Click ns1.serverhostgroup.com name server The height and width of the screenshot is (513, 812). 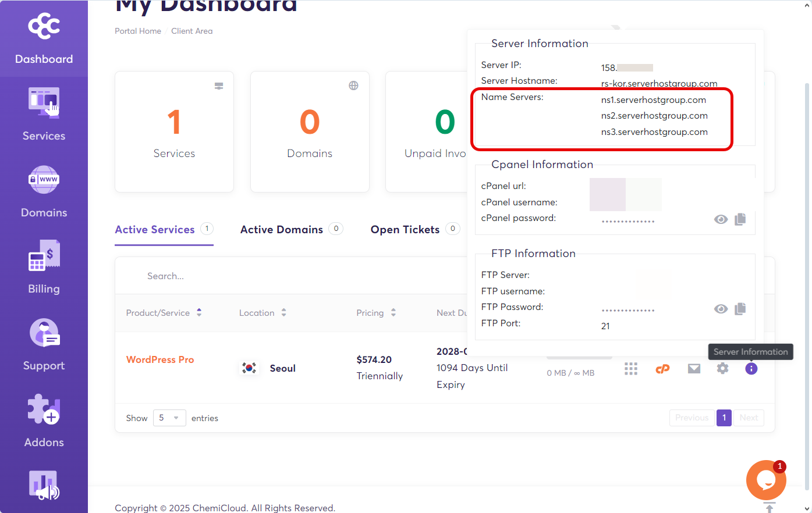pos(654,100)
